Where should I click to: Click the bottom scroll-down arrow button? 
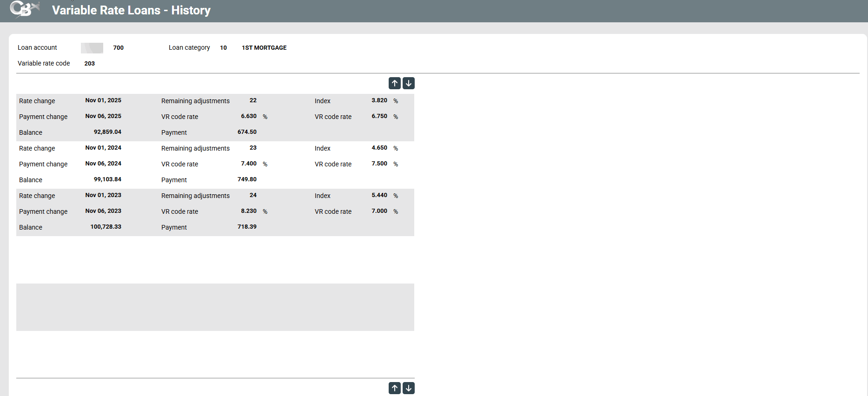click(409, 388)
